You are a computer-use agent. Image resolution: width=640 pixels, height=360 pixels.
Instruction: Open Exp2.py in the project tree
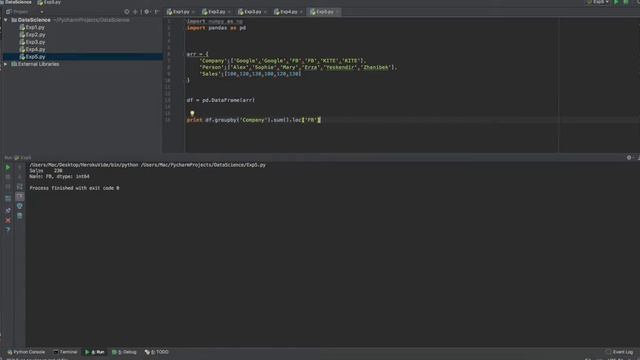[32, 35]
